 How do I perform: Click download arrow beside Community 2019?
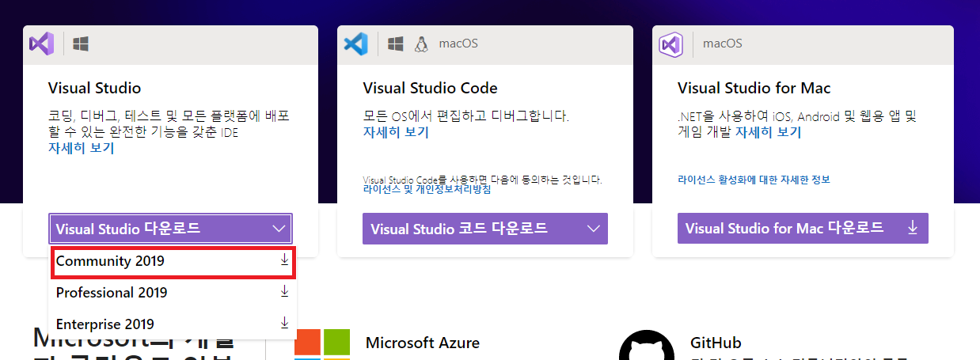click(285, 260)
